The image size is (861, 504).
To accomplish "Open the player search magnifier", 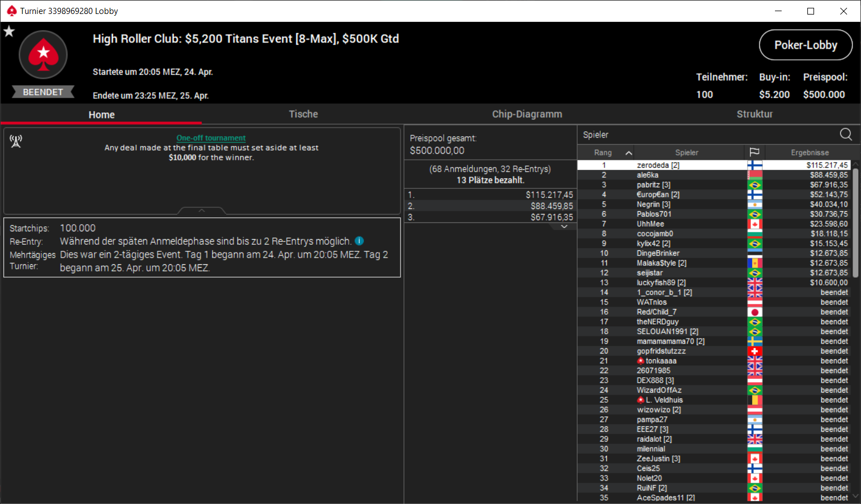I will [846, 134].
